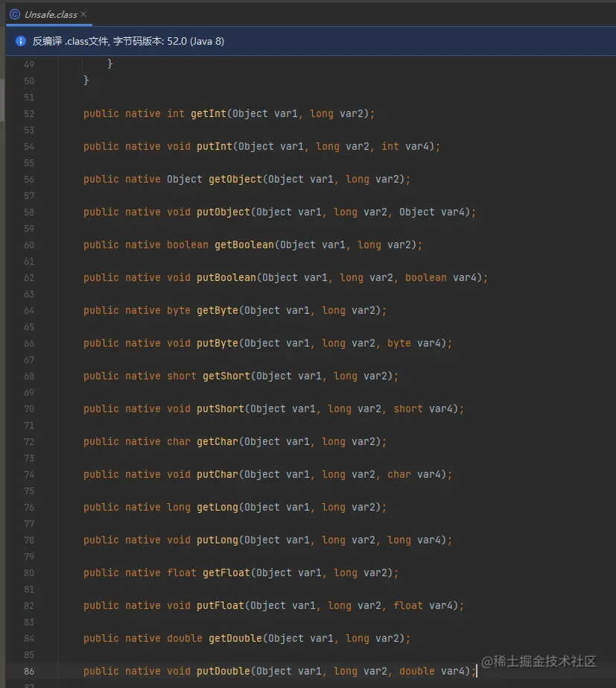616x688 pixels.
Task: Click the decompiled .class file banner text
Action: pyautogui.click(x=128, y=41)
